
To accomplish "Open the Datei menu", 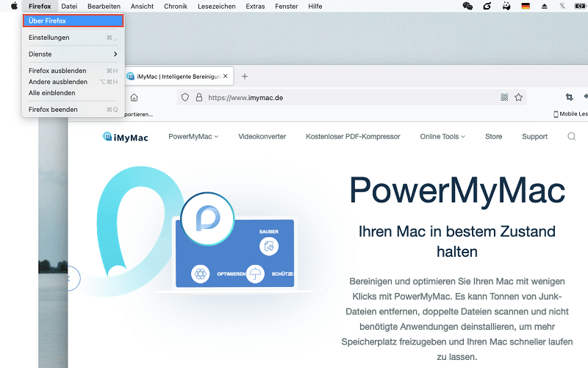I will (x=69, y=6).
